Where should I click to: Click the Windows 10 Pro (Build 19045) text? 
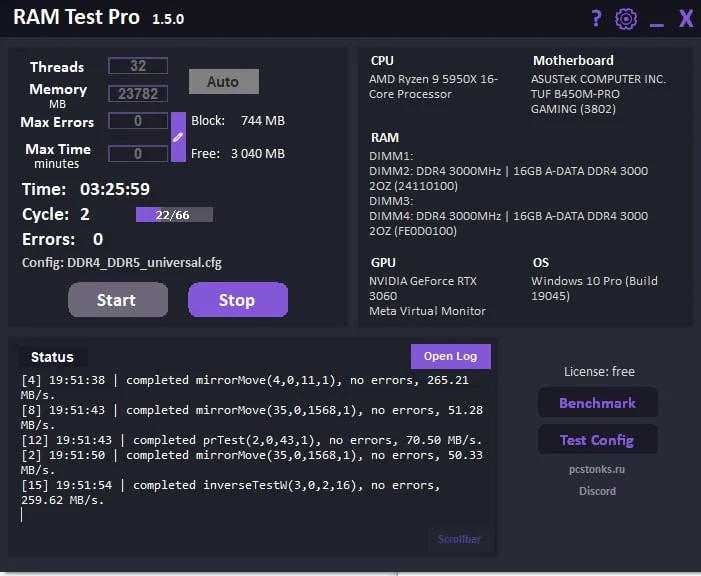[594, 288]
